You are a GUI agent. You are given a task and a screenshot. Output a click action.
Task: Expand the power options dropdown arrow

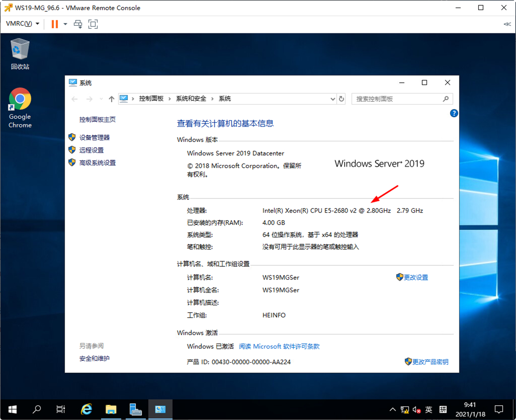click(x=65, y=24)
